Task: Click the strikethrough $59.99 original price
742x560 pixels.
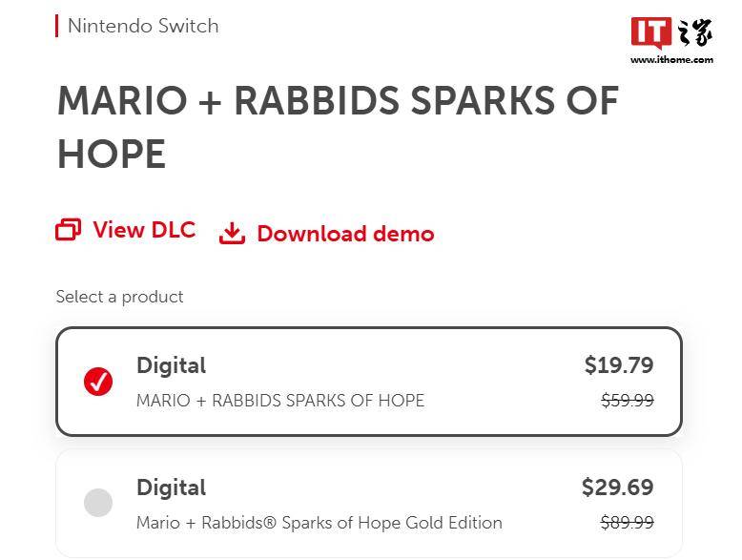Action: pyautogui.click(x=628, y=401)
